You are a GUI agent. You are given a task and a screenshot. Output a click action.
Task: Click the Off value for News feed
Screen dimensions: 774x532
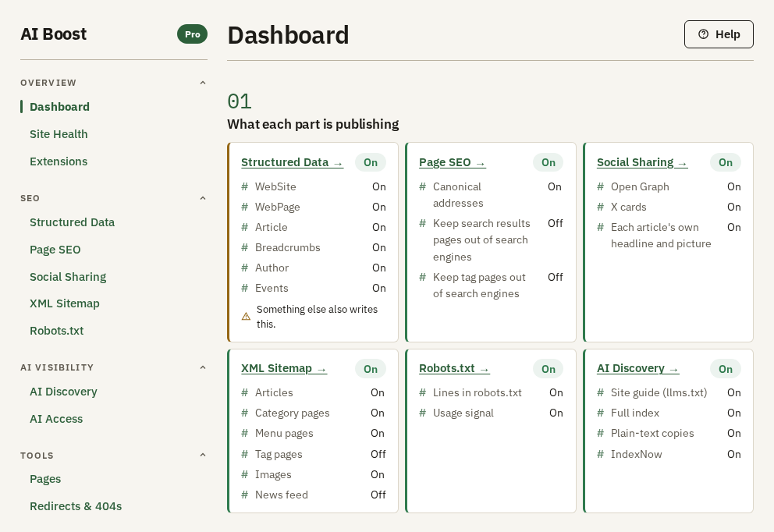(378, 495)
